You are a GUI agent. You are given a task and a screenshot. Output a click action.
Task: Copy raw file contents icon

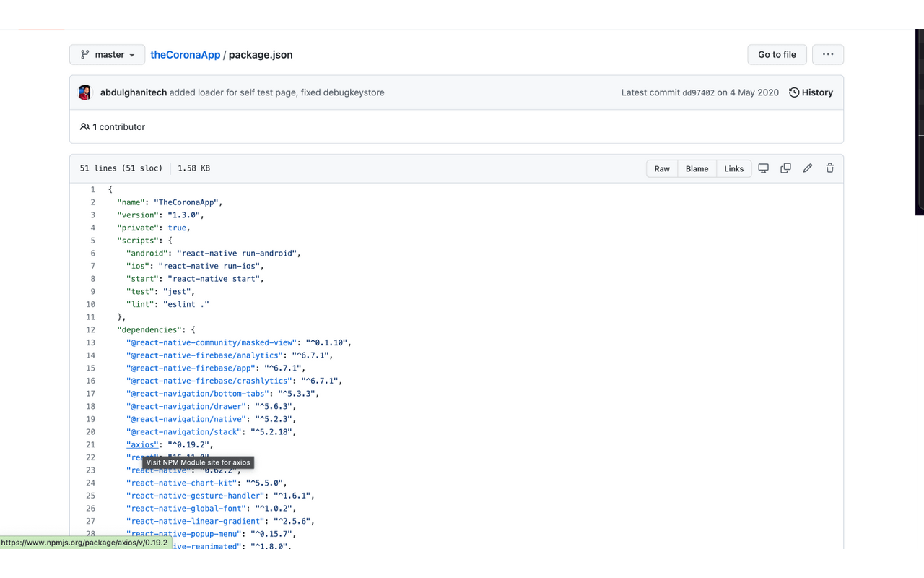785,168
